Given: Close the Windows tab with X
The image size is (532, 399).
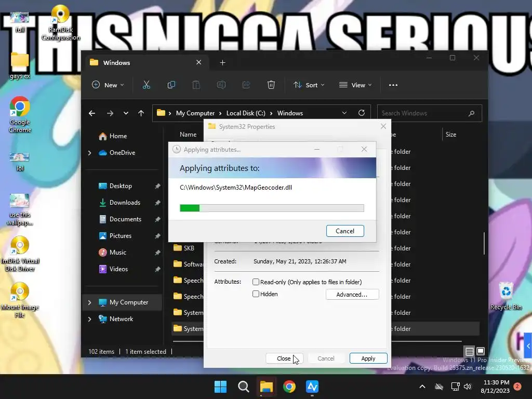Looking at the screenshot, I should coord(199,62).
